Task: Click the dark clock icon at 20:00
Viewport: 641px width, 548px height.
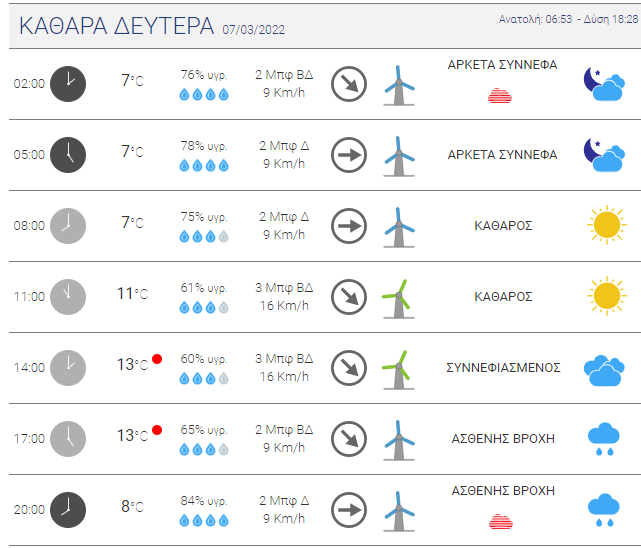Action: tap(68, 509)
